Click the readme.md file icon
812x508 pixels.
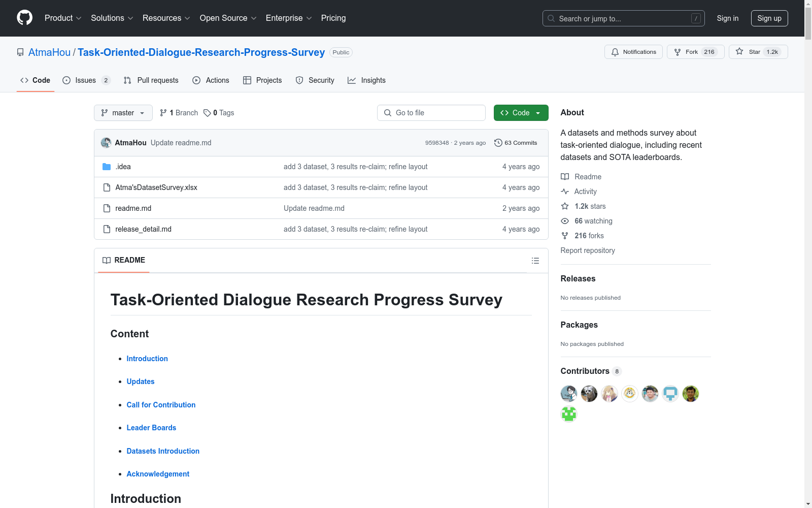(x=107, y=208)
